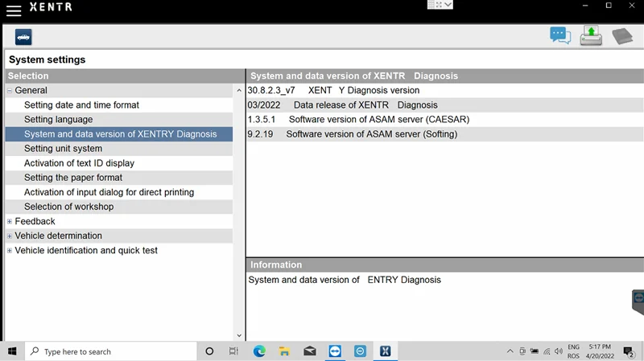Screen dimensions: 644x361
Task: Select Setting date and time format
Action: click(118, 105)
